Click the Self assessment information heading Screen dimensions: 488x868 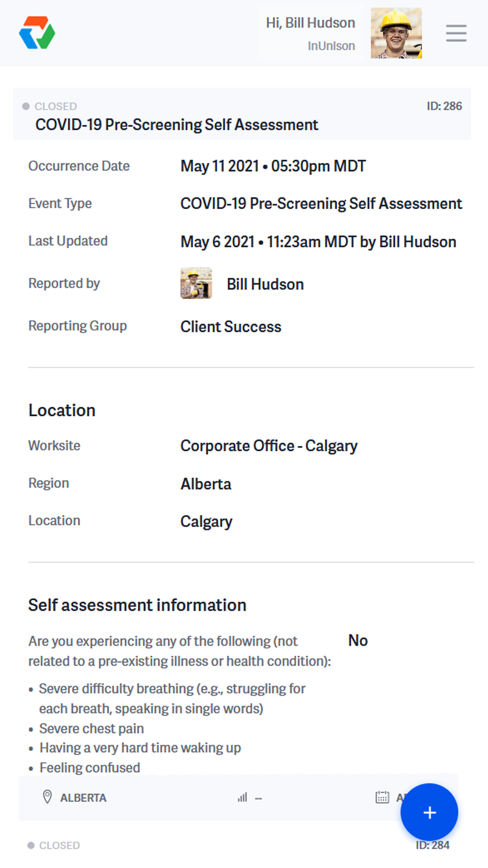137,605
